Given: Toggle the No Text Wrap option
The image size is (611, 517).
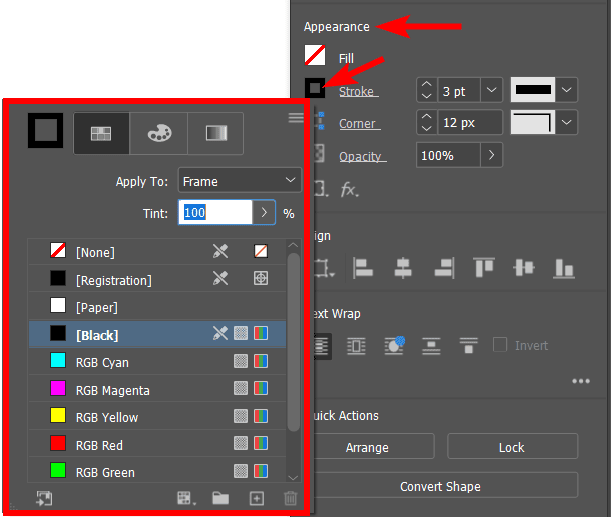Looking at the screenshot, I should pyautogui.click(x=321, y=346).
